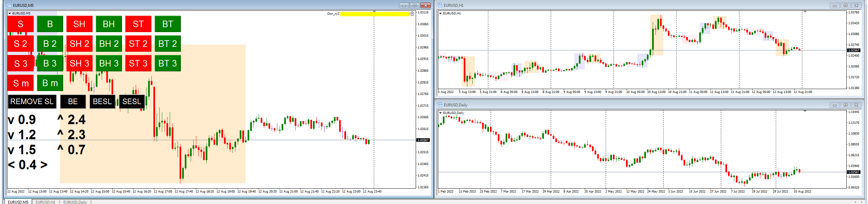Click the green B 2 button
868x204 pixels.
click(x=50, y=44)
